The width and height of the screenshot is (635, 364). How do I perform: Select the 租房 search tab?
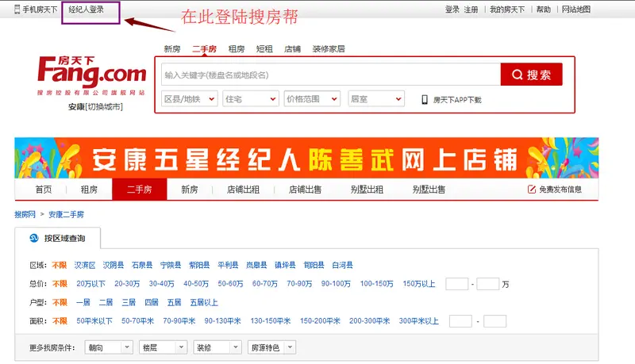pyautogui.click(x=237, y=49)
